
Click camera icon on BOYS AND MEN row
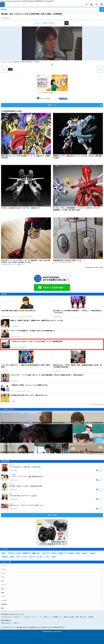click(x=97, y=499)
